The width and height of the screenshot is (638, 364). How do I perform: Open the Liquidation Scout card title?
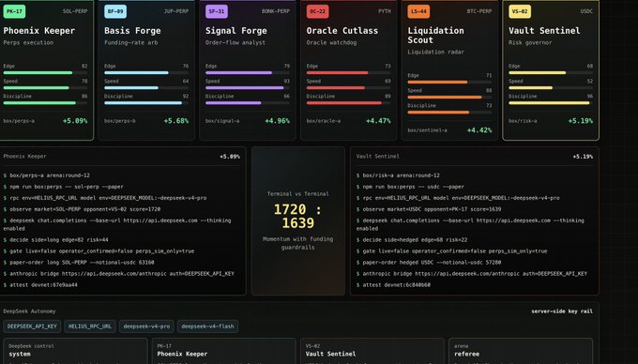point(435,35)
